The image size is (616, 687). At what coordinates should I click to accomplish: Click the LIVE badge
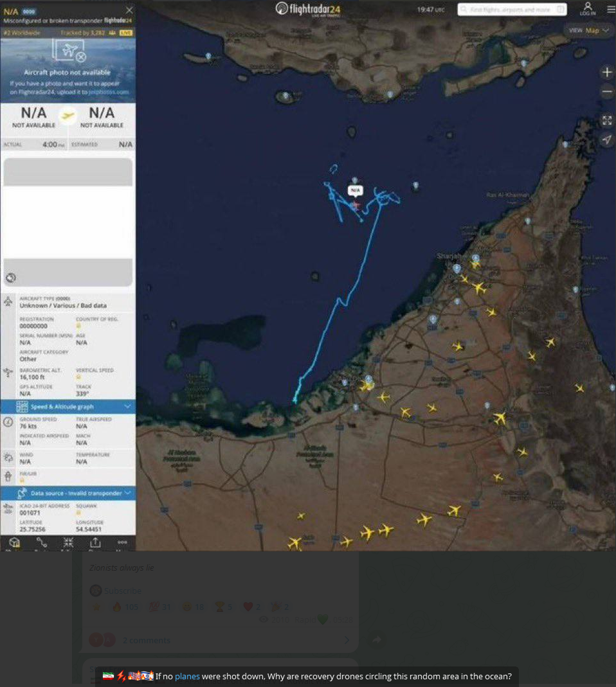click(x=126, y=33)
